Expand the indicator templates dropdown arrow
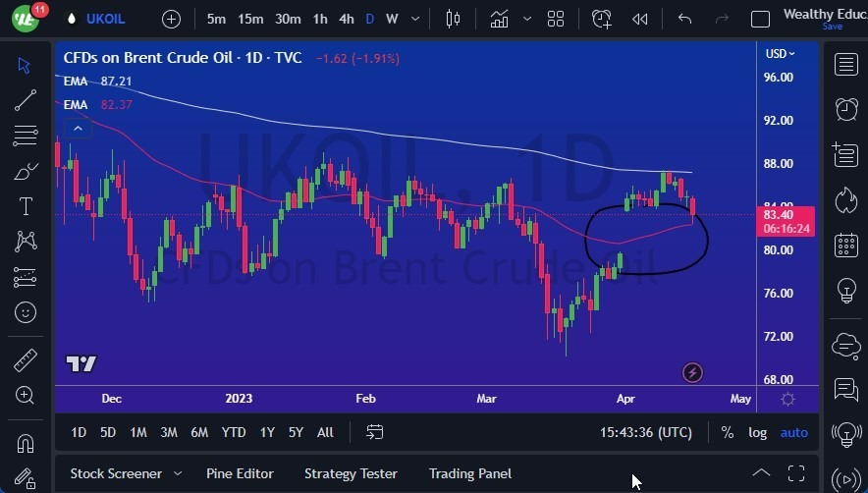868x493 pixels. click(x=527, y=20)
